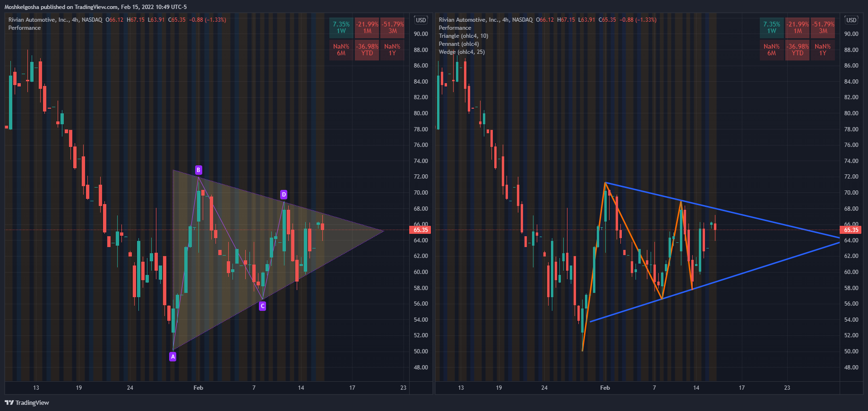Click left chart NaN% 1Y performance cell
This screenshot has height=411, width=868.
click(393, 50)
